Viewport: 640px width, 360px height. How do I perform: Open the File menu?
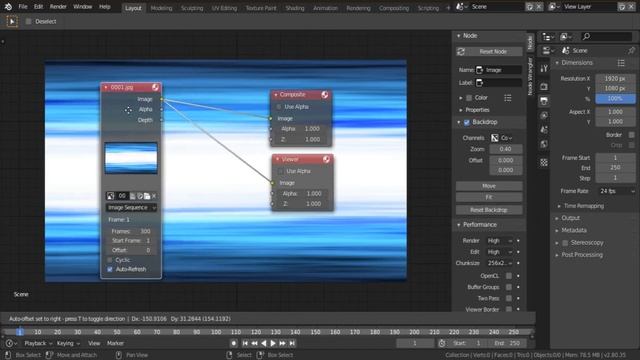(23, 7)
